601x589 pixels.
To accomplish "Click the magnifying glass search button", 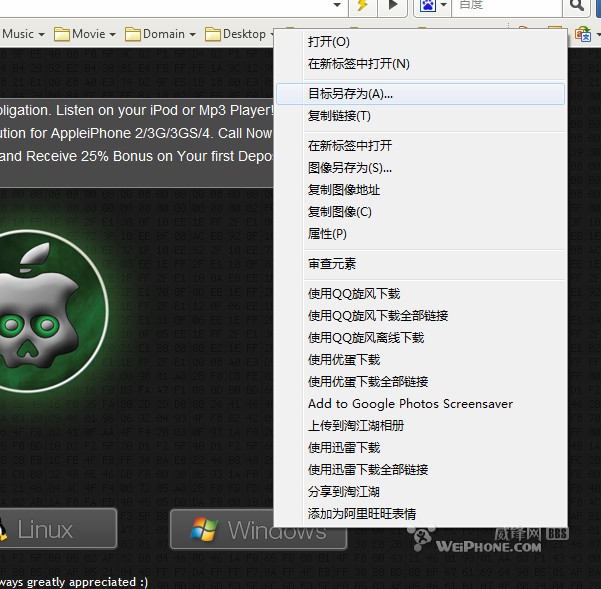I will point(577,6).
